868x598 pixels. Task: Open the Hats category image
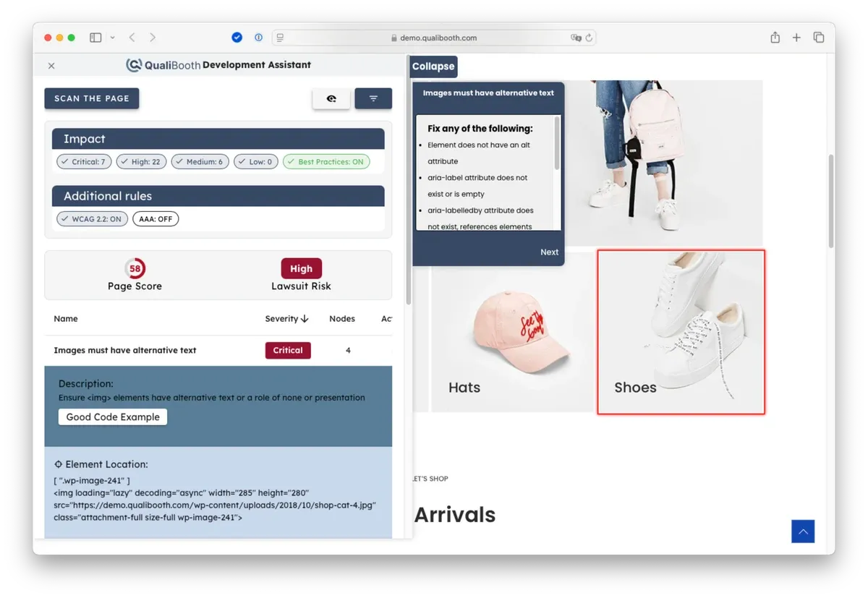coord(512,331)
